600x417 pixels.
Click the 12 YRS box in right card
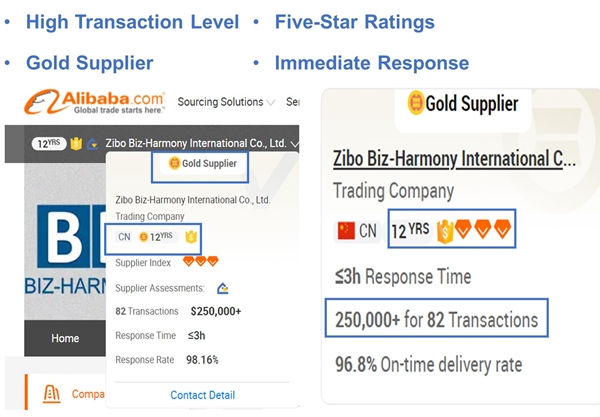(409, 230)
